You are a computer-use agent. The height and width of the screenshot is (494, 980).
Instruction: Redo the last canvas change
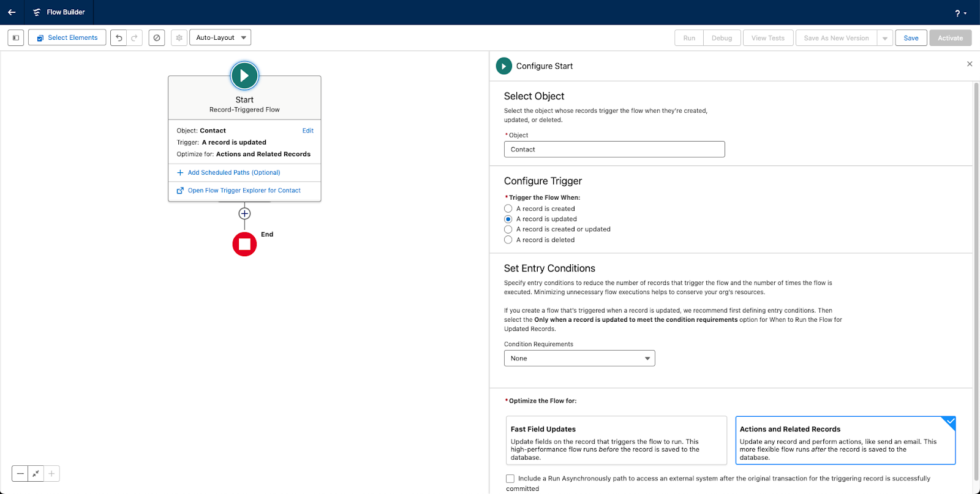(x=135, y=38)
